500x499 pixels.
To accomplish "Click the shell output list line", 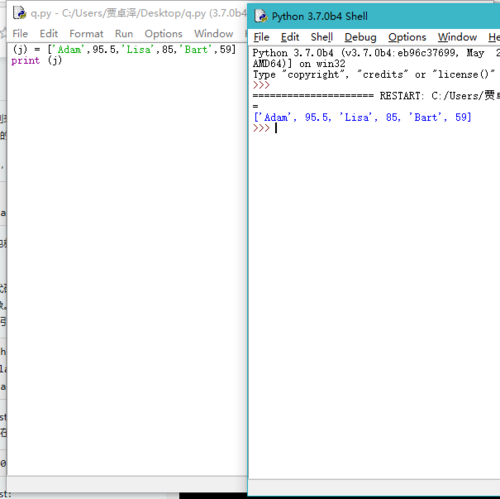I will coord(362,117).
